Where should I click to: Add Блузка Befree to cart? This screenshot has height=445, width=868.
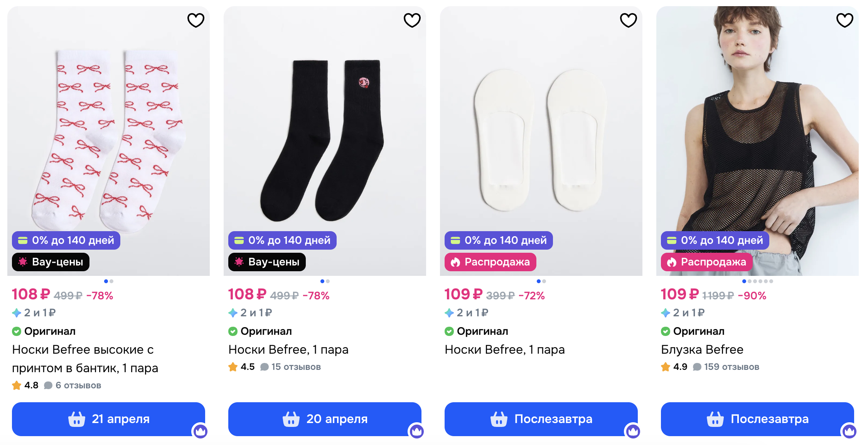[757, 419]
